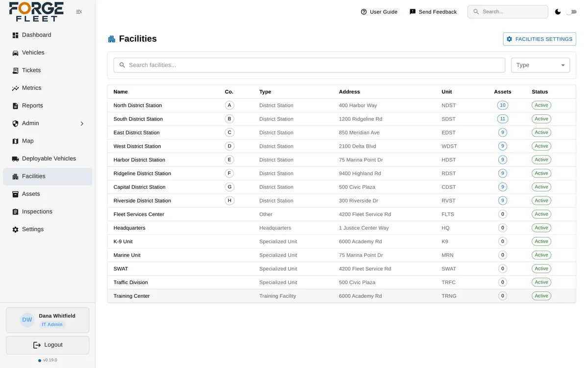Click Send Feedback link

coord(433,12)
